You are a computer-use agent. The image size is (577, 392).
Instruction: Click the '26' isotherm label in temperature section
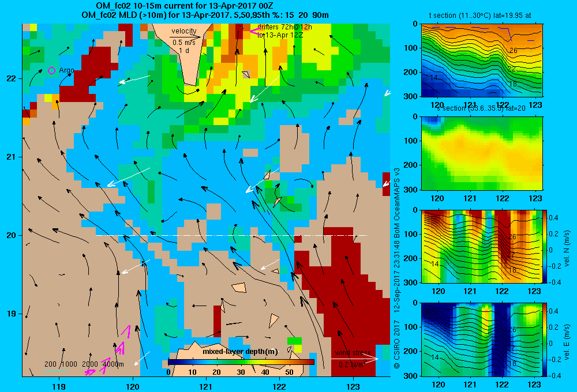(x=513, y=50)
